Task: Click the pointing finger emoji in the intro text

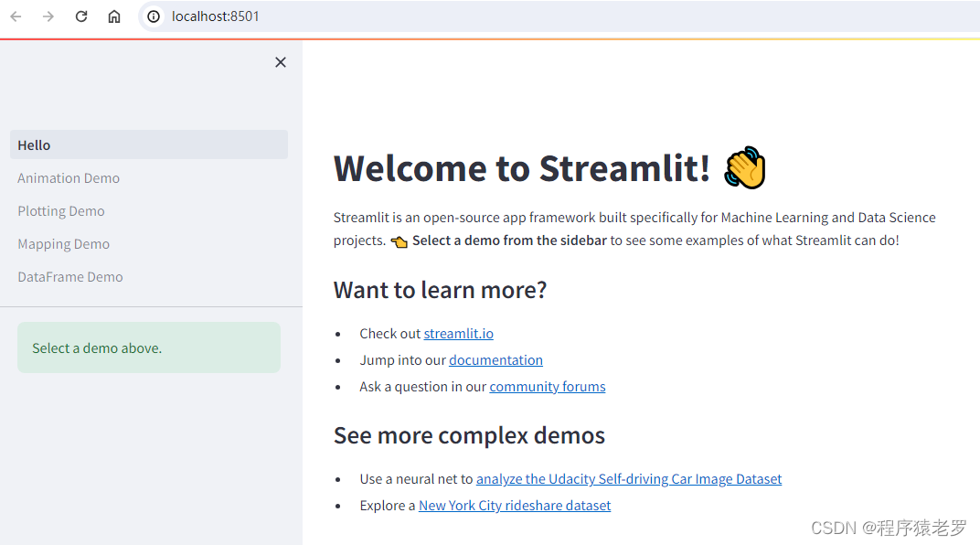Action: (399, 240)
